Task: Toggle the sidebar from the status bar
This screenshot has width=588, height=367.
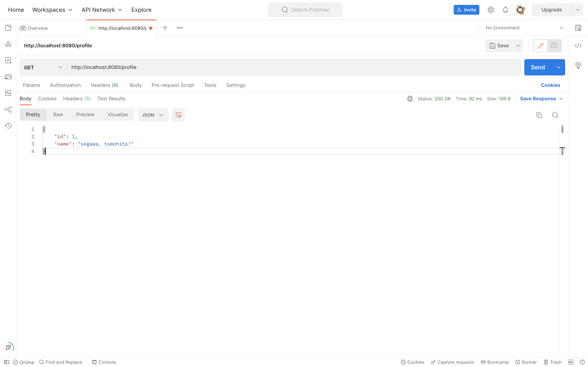Action: [x=7, y=362]
